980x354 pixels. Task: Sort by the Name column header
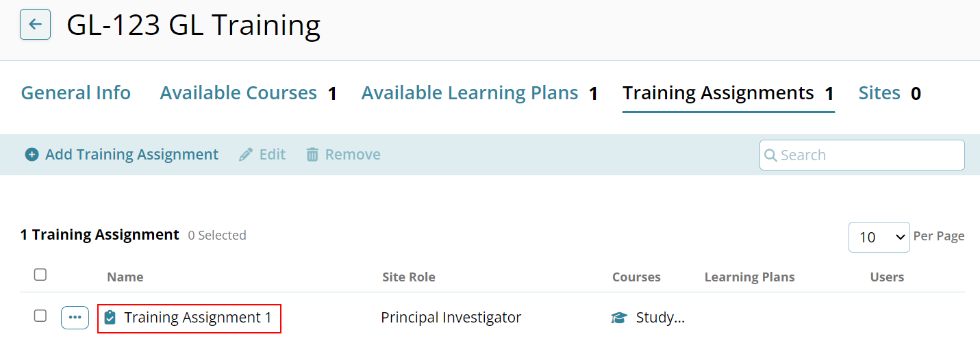pos(125,277)
